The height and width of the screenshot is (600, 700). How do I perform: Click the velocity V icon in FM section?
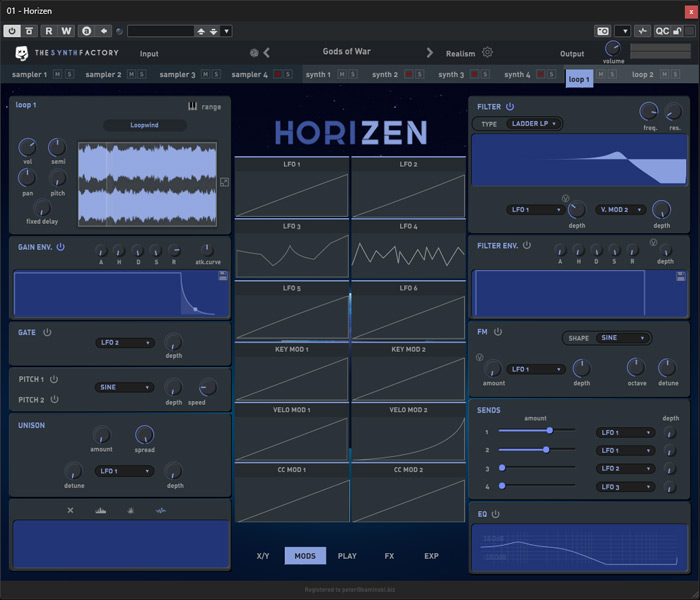(479, 357)
